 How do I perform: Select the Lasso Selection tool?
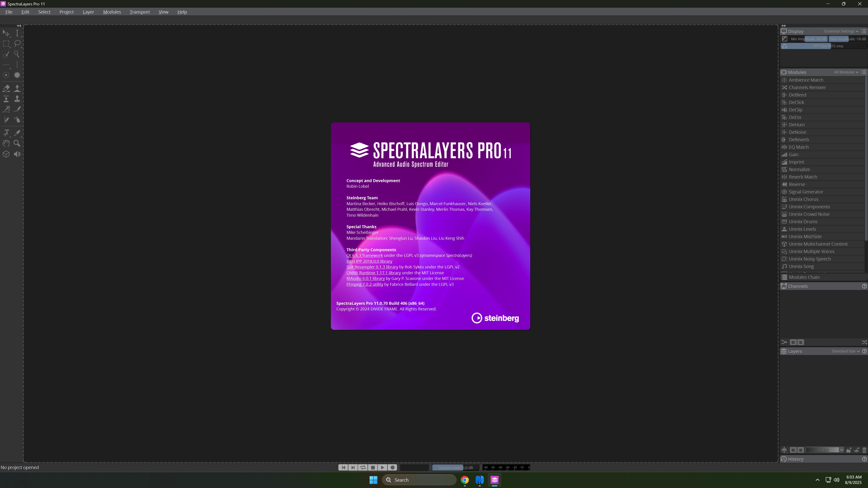17,43
